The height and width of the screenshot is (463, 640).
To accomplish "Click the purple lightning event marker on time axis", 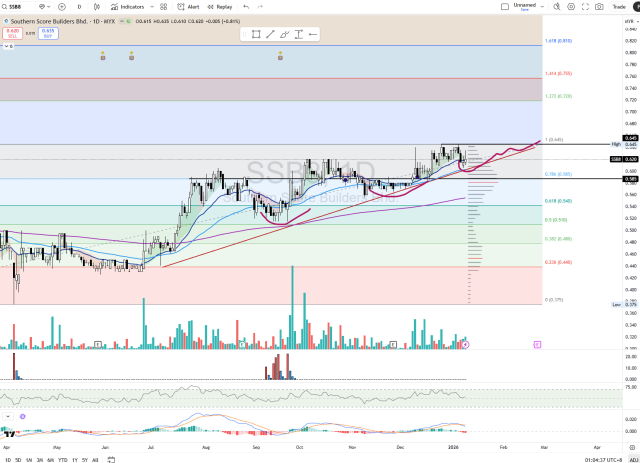I will (x=466, y=345).
